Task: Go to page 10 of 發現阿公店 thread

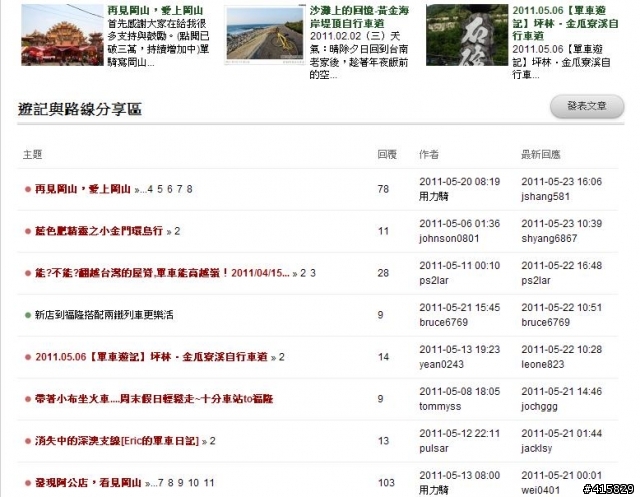Action: click(x=193, y=483)
